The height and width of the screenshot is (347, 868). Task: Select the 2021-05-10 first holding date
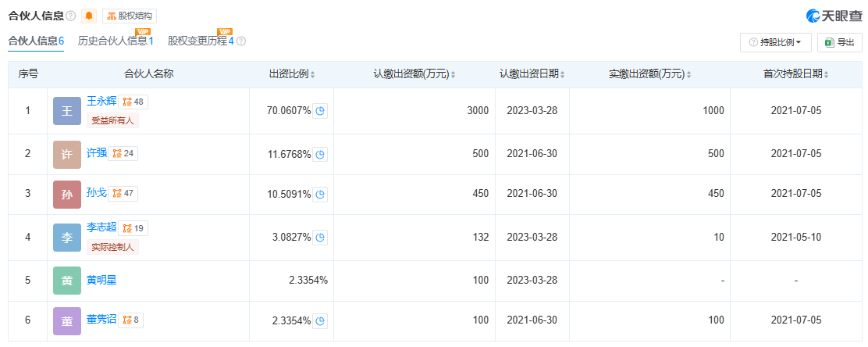(x=796, y=238)
